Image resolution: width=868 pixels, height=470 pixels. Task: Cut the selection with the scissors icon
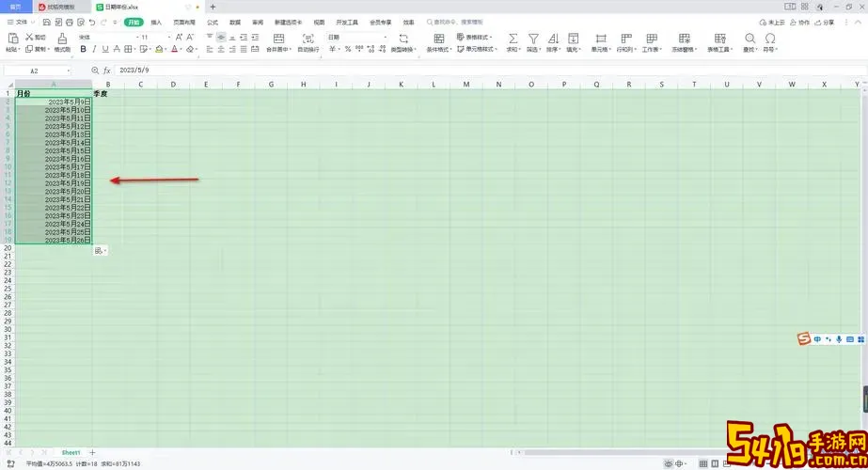pyautogui.click(x=29, y=37)
